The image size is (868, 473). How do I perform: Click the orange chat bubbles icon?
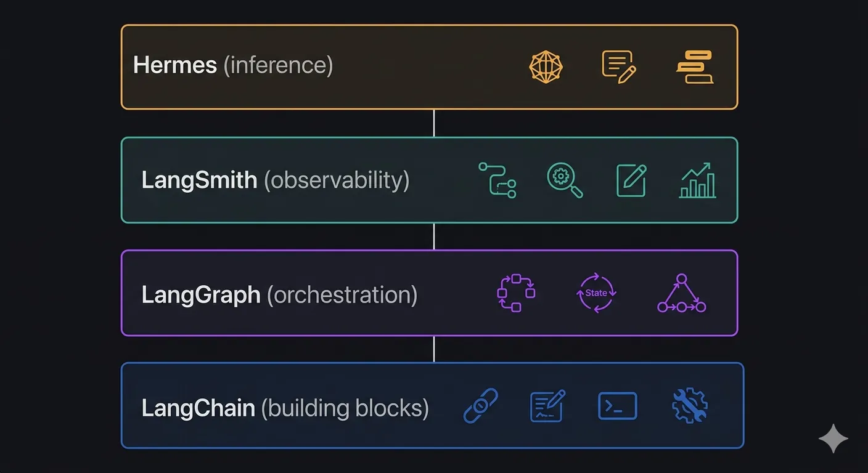[694, 67]
